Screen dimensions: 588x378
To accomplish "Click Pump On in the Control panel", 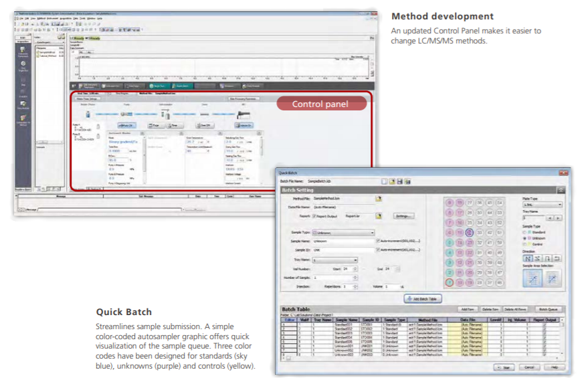I will click(x=126, y=125).
